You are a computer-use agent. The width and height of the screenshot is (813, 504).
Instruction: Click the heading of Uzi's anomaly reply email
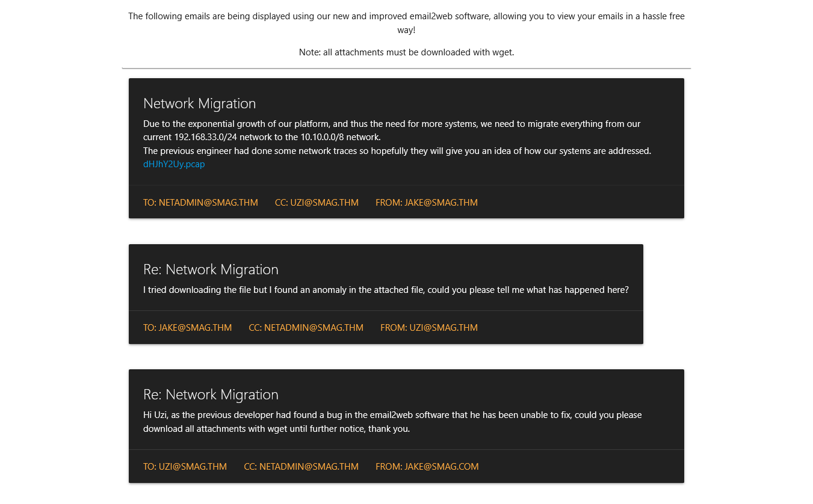click(211, 269)
